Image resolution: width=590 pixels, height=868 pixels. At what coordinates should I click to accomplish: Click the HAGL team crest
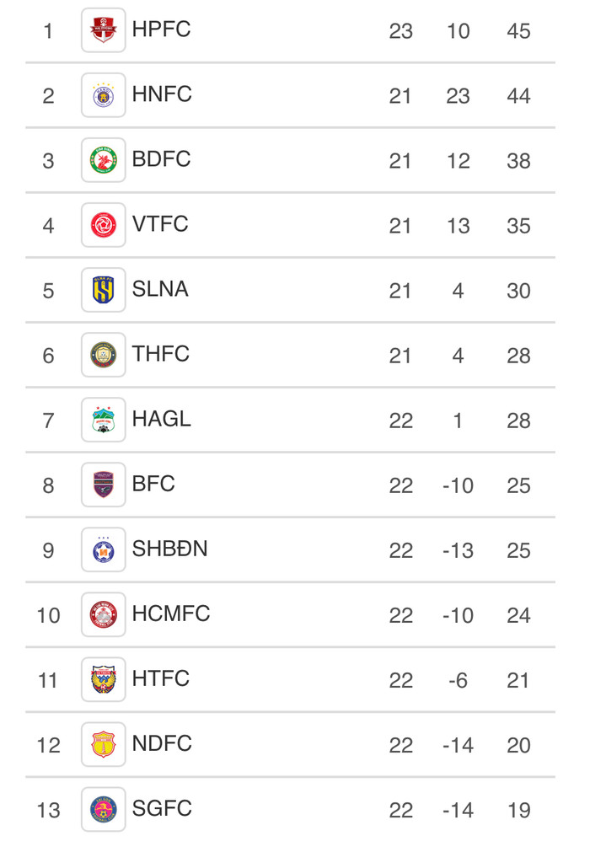[x=103, y=420]
